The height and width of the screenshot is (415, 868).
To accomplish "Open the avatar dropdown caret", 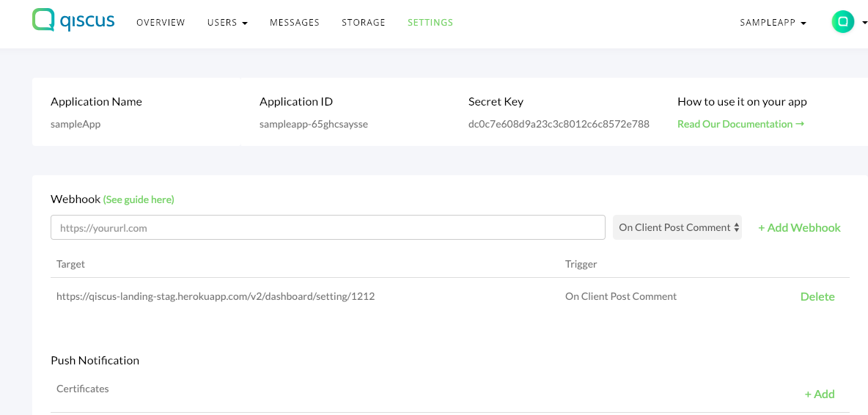I will coord(862,23).
